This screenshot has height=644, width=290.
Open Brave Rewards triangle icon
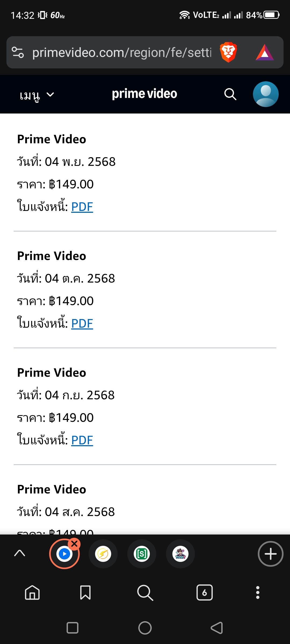click(x=264, y=52)
